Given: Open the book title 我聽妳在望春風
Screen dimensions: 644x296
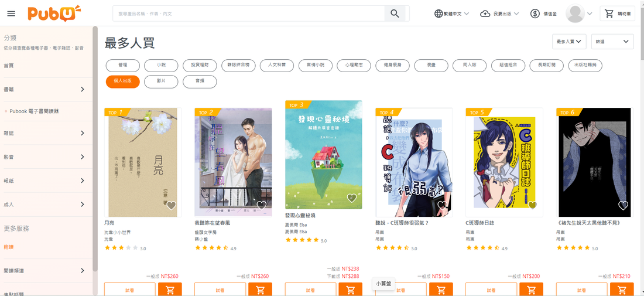Looking at the screenshot, I should (213, 223).
